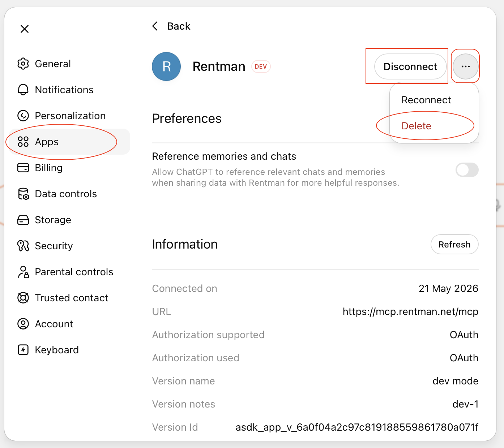This screenshot has height=448, width=504.
Task: Click the Rentman blue R avatar
Action: pos(166,66)
